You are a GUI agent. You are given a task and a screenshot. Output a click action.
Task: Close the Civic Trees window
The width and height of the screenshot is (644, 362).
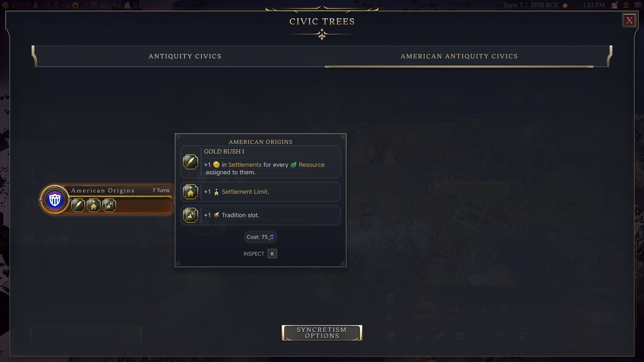[x=629, y=20]
